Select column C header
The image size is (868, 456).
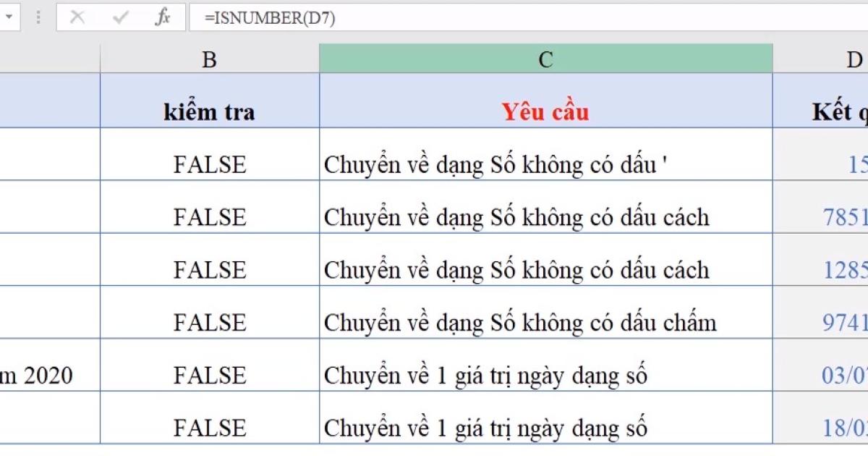coord(546,59)
